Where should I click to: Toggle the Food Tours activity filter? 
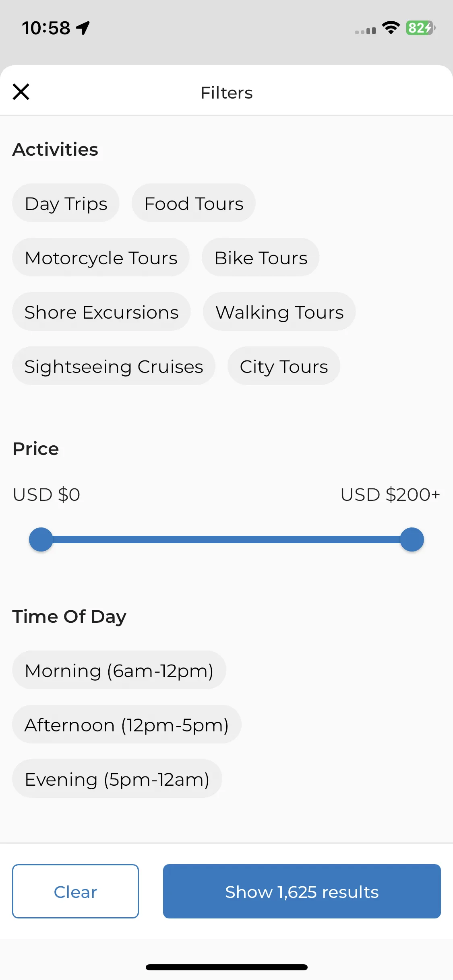pyautogui.click(x=194, y=203)
